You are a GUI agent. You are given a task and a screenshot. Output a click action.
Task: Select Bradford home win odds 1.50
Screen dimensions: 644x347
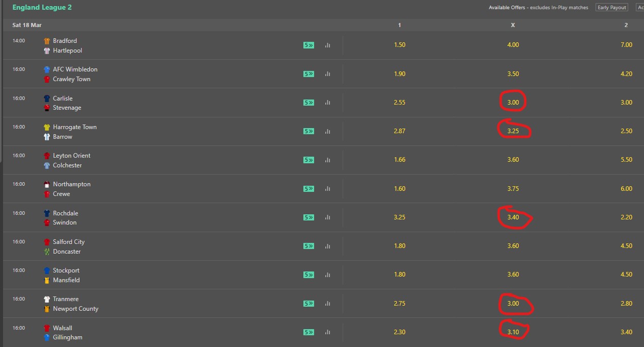point(400,45)
